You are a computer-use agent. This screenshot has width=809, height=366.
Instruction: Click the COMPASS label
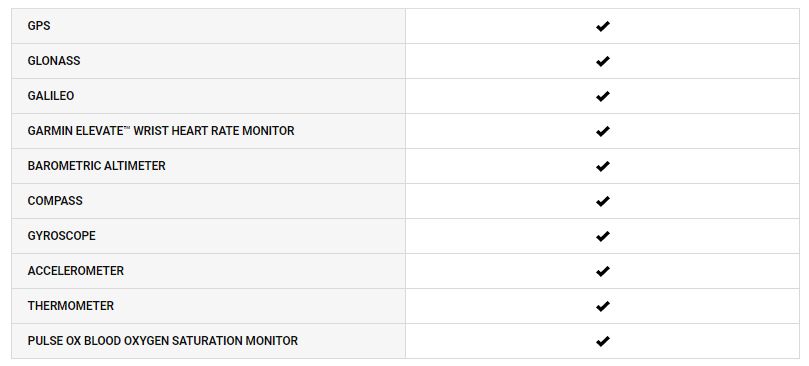pos(55,201)
